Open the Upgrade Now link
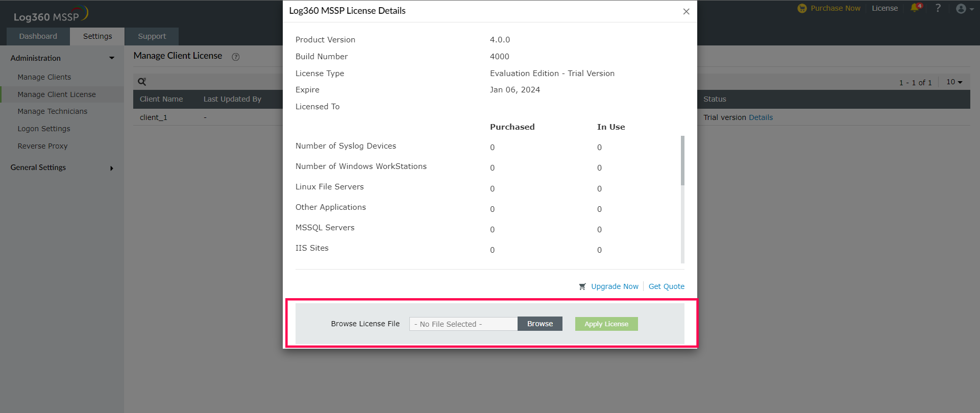 (x=615, y=286)
